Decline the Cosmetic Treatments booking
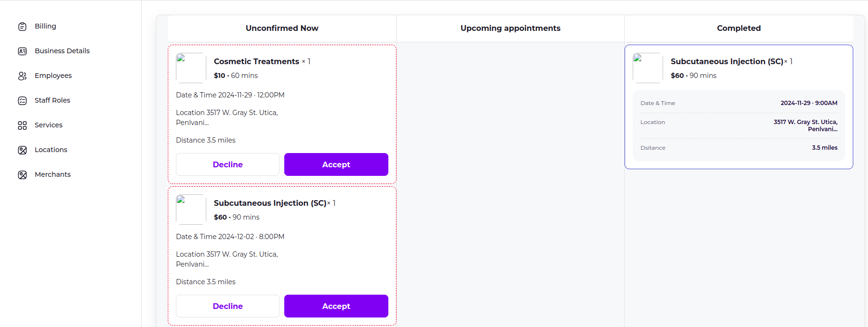This screenshot has width=868, height=327. pos(227,164)
